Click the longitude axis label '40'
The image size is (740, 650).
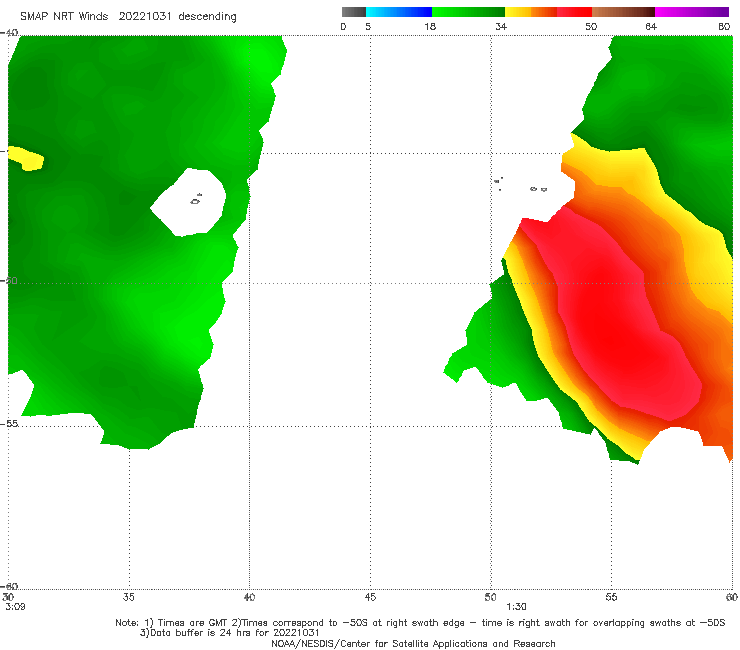(249, 597)
